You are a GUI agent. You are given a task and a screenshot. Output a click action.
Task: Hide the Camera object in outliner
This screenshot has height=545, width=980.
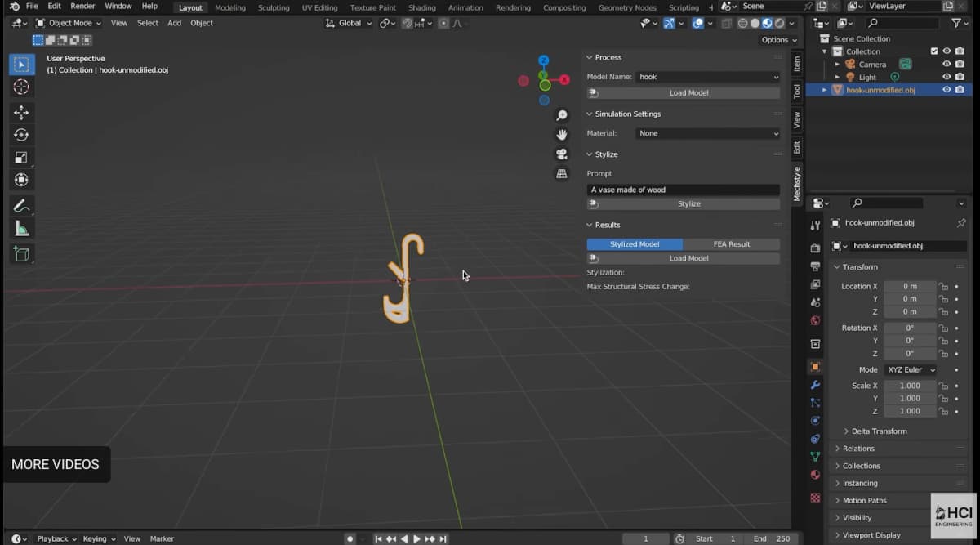coord(947,64)
